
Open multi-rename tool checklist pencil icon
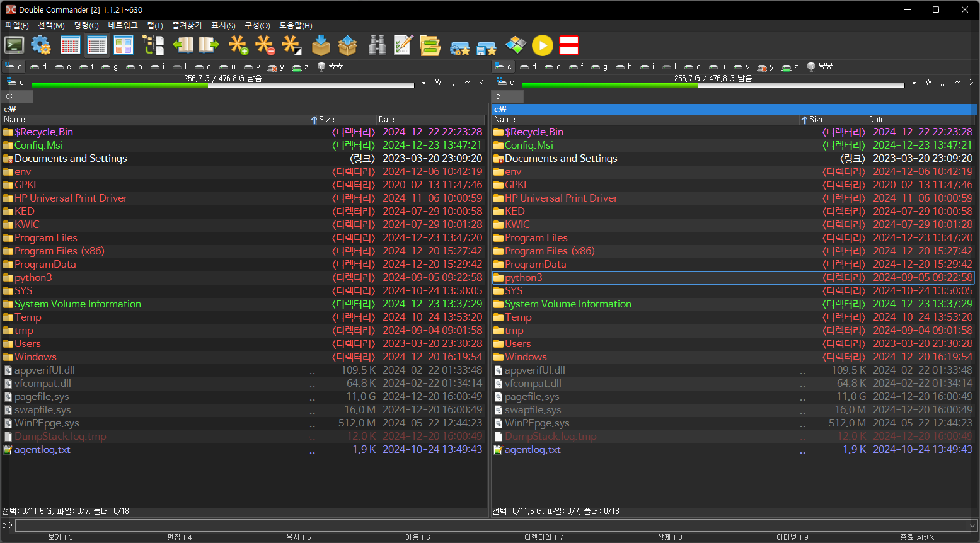[x=403, y=45]
